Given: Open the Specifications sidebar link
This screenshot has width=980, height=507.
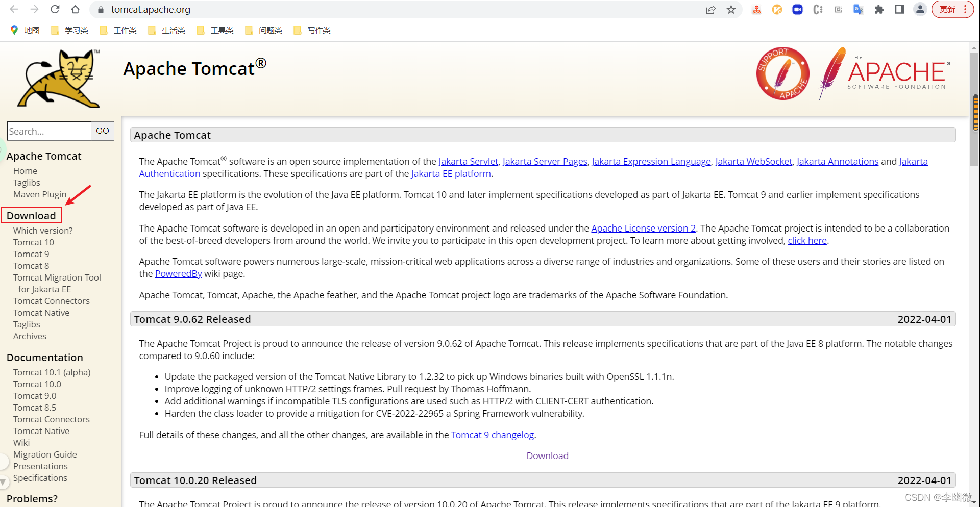Looking at the screenshot, I should pos(40,478).
